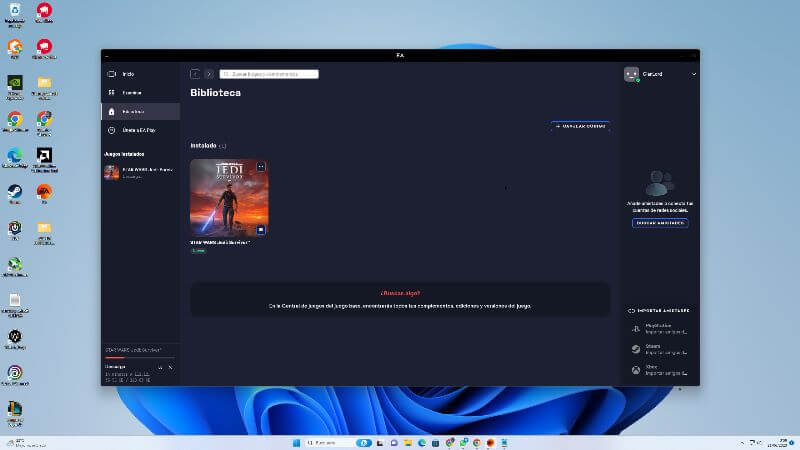
Task: Click the Buscar amistades button
Action: click(x=660, y=223)
